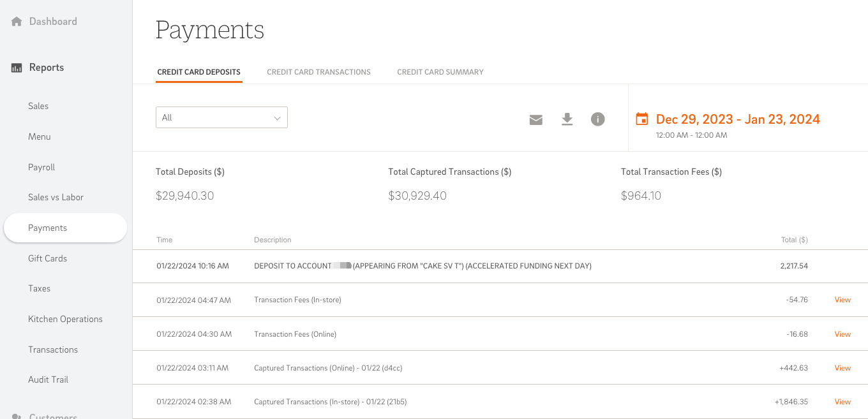Open the Gift Cards report

48,258
